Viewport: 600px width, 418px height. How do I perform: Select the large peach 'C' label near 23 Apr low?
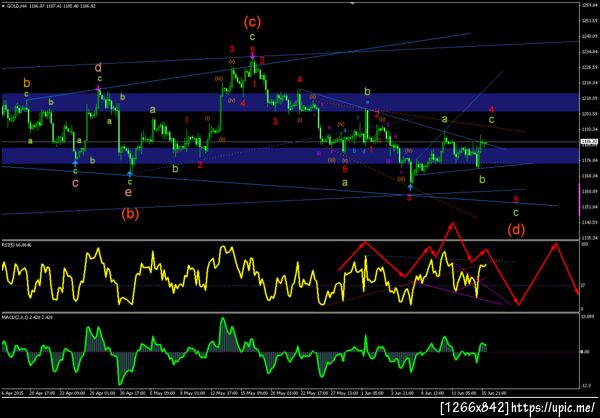75,183
